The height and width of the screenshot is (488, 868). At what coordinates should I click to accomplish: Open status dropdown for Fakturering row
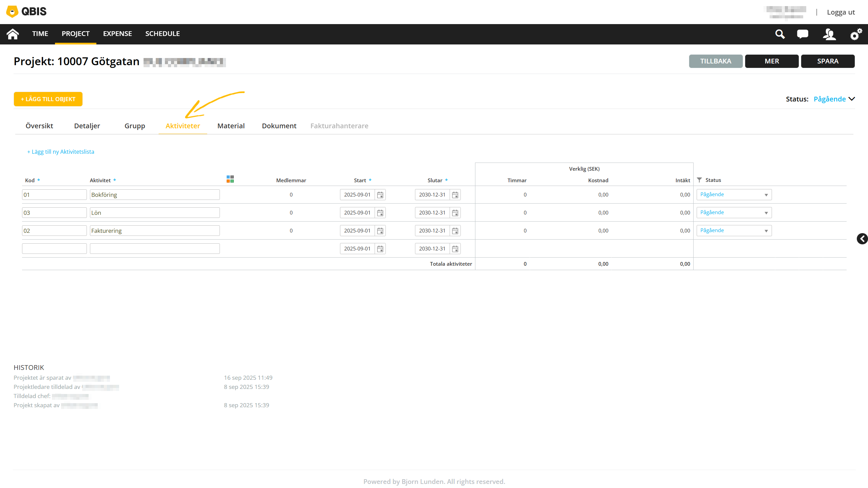[x=734, y=231]
